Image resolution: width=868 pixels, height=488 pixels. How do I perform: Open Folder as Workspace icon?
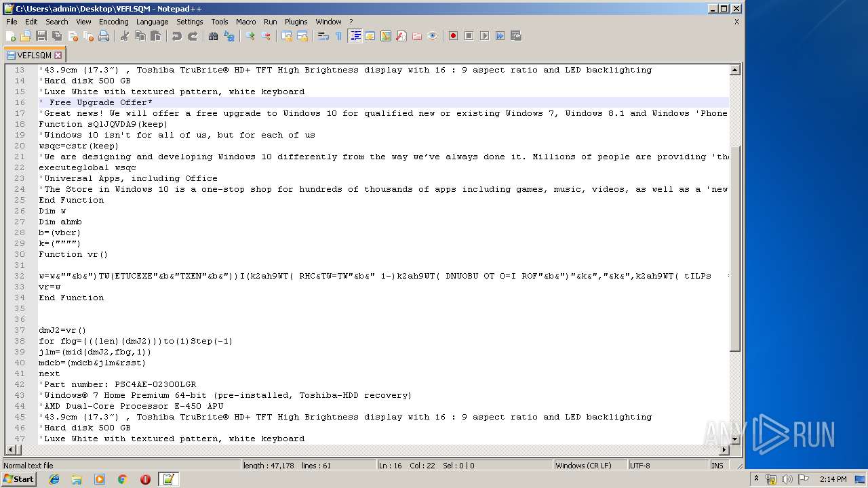click(417, 36)
